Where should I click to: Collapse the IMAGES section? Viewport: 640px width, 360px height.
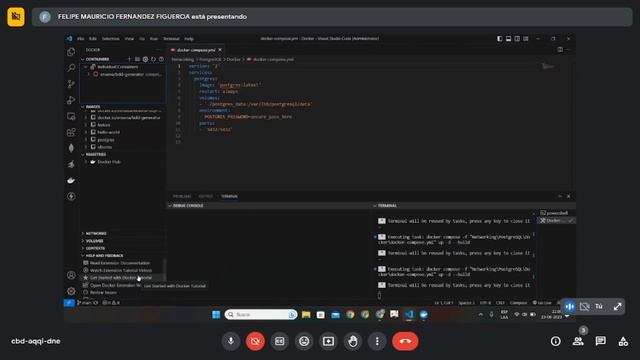click(x=93, y=107)
